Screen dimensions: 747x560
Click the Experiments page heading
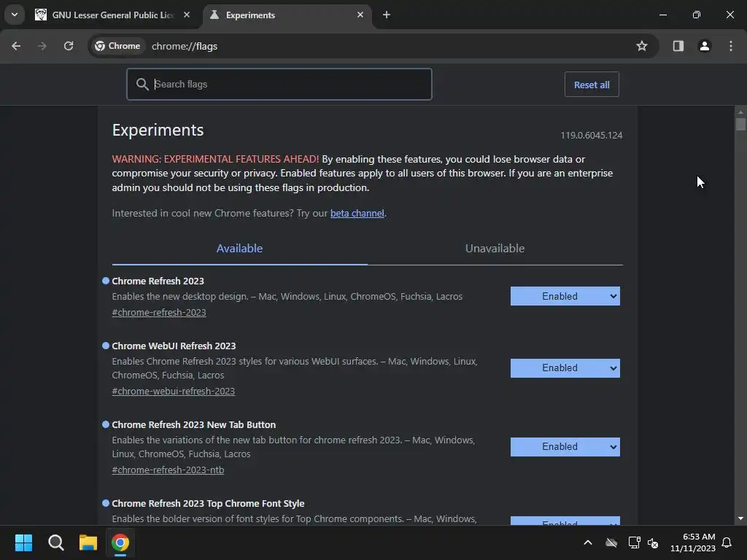pos(158,130)
